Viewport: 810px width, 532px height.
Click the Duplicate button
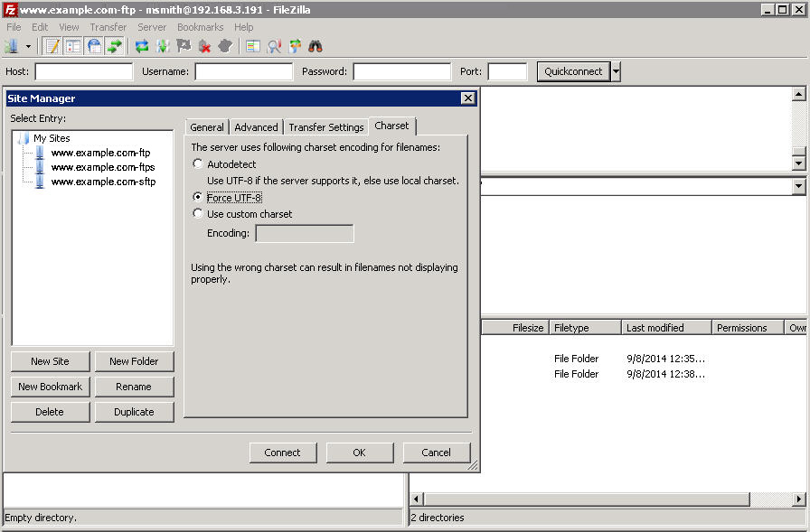coord(135,412)
